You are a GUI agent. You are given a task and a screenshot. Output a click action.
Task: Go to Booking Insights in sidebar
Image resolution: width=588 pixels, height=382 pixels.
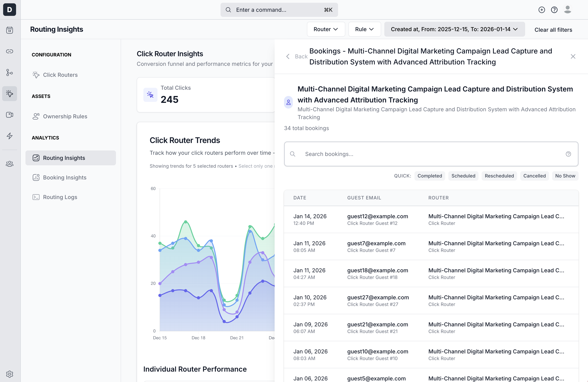coord(65,177)
